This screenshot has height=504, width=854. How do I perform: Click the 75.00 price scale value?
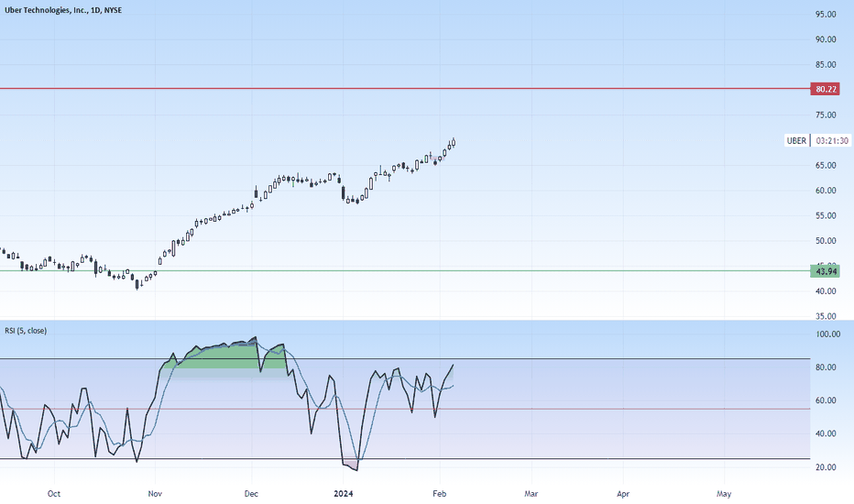[x=826, y=115]
